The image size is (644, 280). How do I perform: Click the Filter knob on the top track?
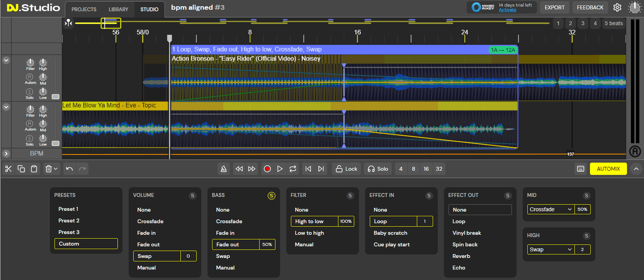click(x=30, y=63)
